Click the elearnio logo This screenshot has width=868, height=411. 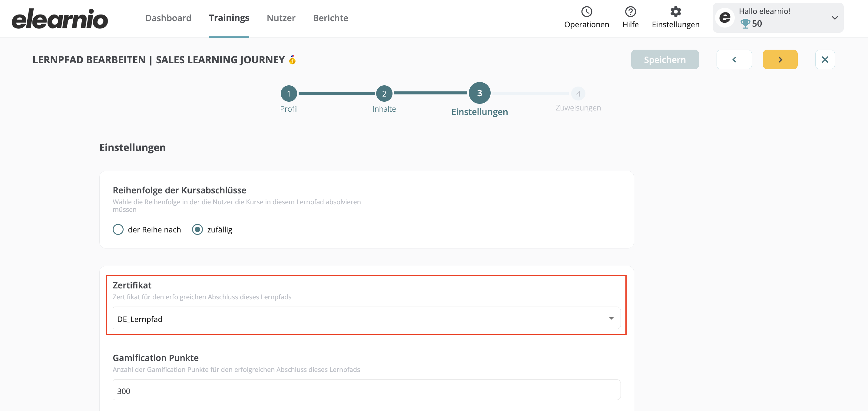point(60,18)
